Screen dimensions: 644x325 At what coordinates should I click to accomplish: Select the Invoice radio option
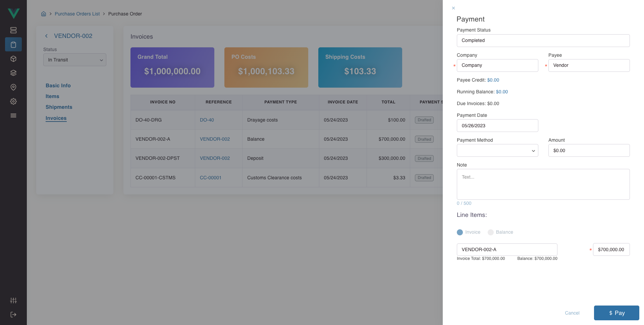(x=460, y=232)
